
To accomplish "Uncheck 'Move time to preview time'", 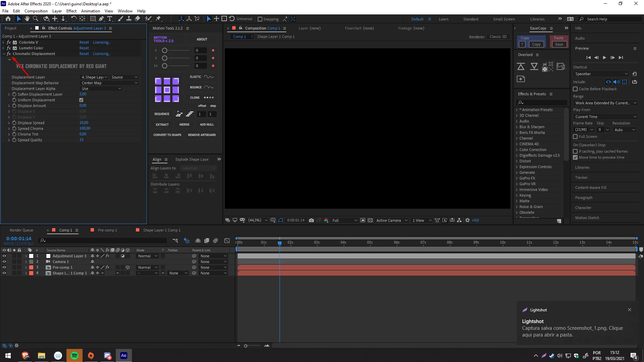I will [575, 157].
